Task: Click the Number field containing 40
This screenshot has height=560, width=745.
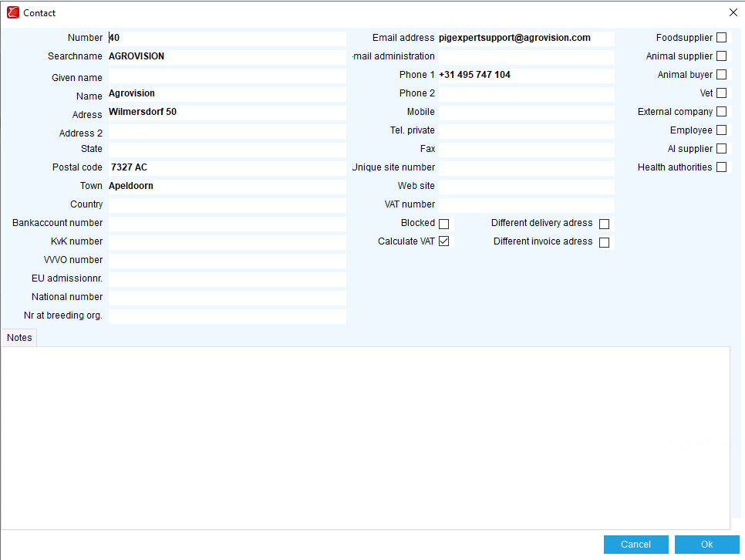Action: [227, 39]
